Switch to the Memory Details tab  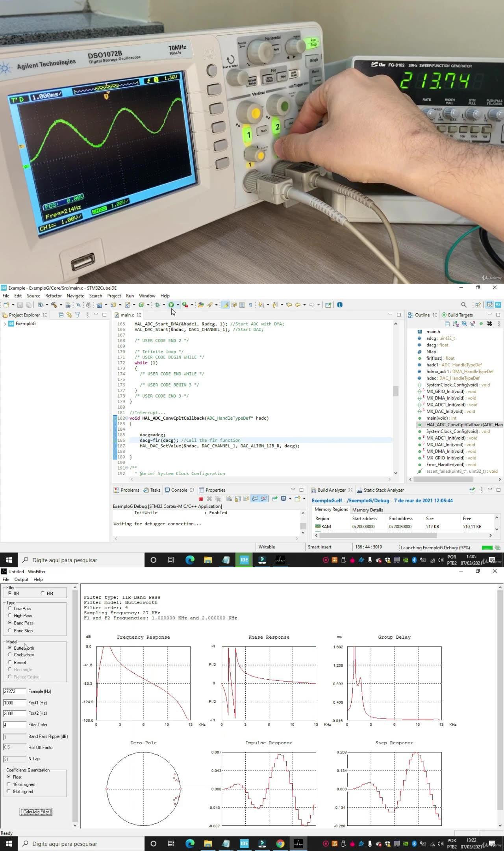click(x=367, y=510)
